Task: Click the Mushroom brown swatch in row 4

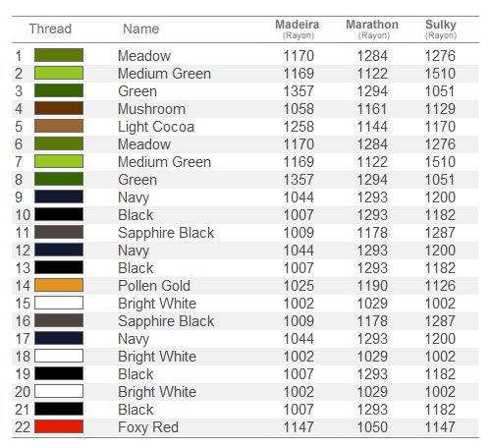Action: 59,108
